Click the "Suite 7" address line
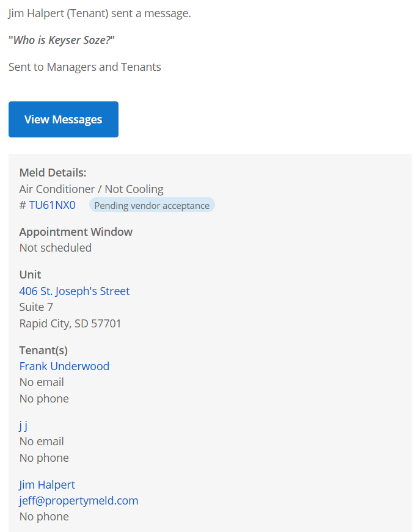The image size is (416, 532). 36,307
